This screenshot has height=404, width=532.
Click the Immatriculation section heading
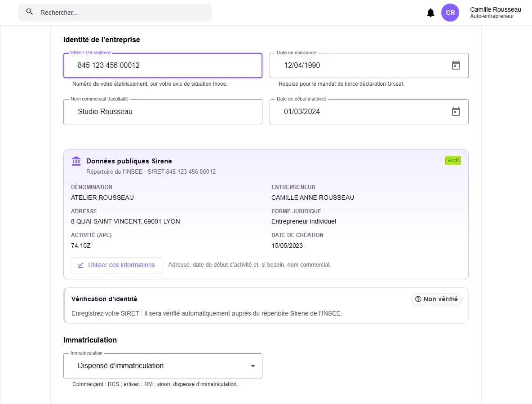coord(90,340)
